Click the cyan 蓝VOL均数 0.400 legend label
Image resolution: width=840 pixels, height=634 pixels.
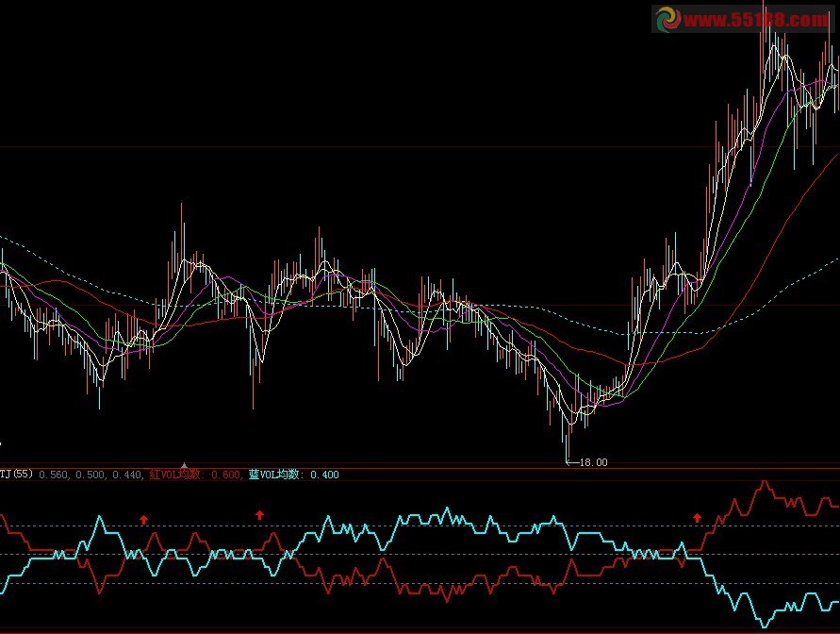[x=293, y=475]
